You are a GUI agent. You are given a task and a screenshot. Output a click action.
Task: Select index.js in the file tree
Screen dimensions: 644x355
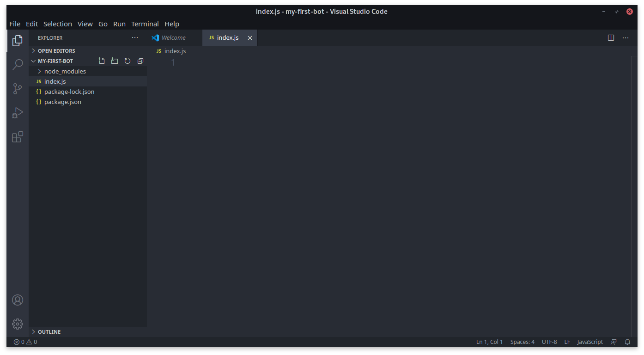coord(88,81)
